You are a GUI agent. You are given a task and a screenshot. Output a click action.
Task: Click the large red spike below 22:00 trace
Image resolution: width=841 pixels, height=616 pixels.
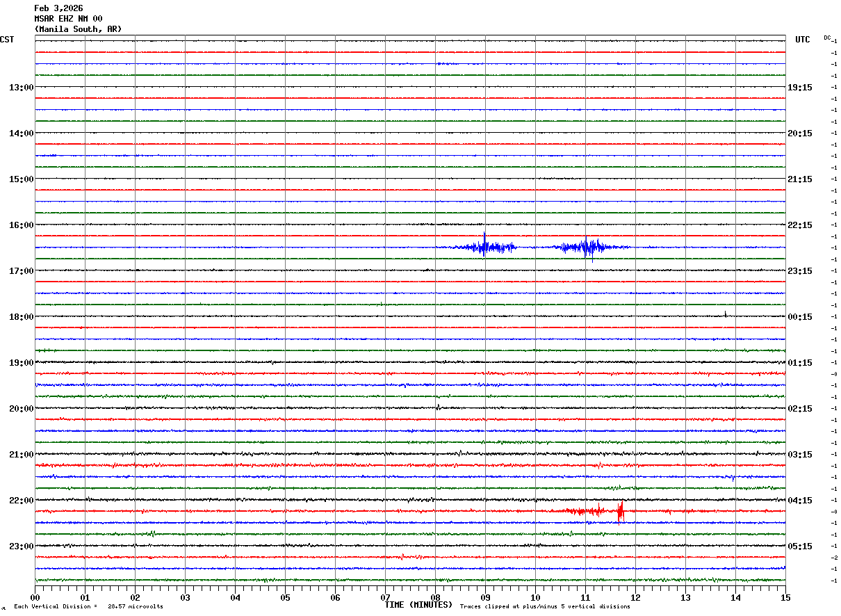620,512
